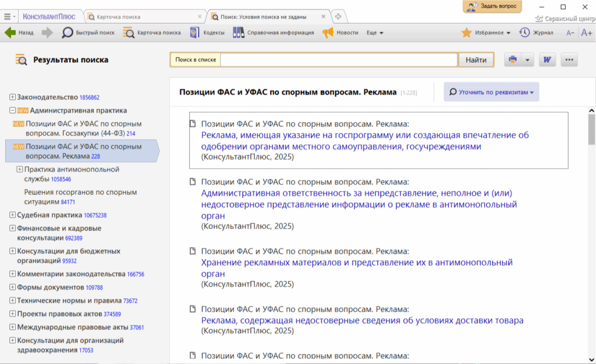Select Решения госорганов по спорным ситуациям
Image resolution: width=596 pixels, height=364 pixels.
click(80, 197)
